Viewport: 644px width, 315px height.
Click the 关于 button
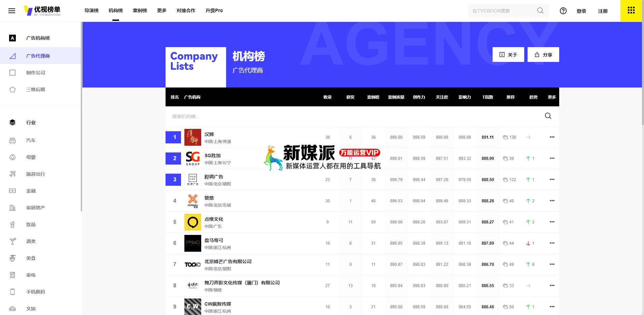pyautogui.click(x=508, y=55)
